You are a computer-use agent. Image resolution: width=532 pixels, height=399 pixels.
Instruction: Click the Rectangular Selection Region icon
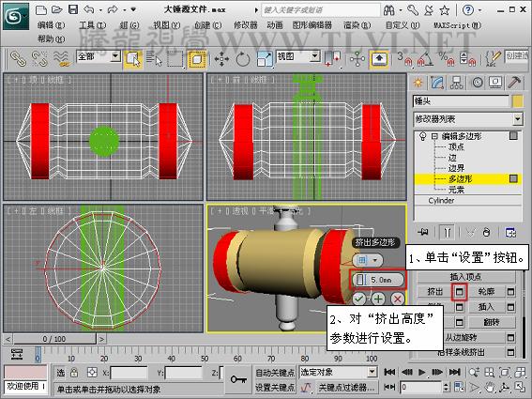click(x=175, y=59)
